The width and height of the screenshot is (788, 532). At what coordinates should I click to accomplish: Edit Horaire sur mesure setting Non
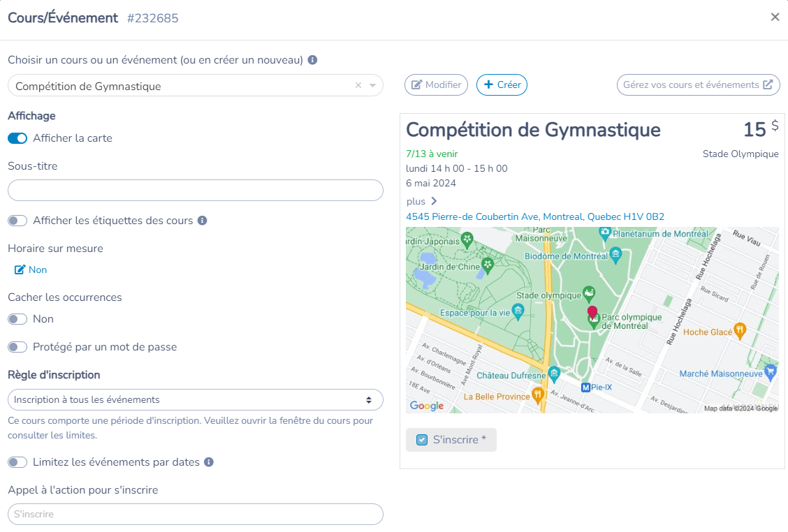pos(31,269)
